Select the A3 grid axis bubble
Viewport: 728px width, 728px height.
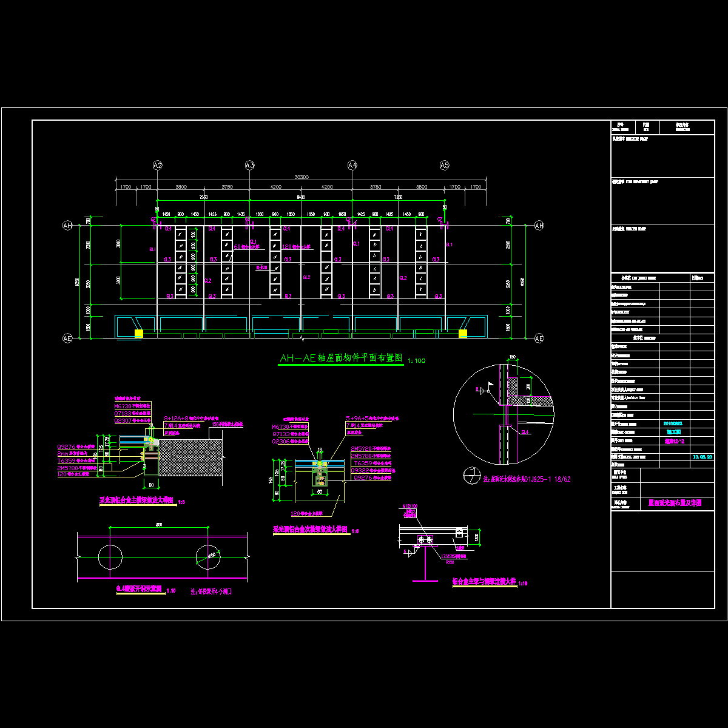(250, 165)
